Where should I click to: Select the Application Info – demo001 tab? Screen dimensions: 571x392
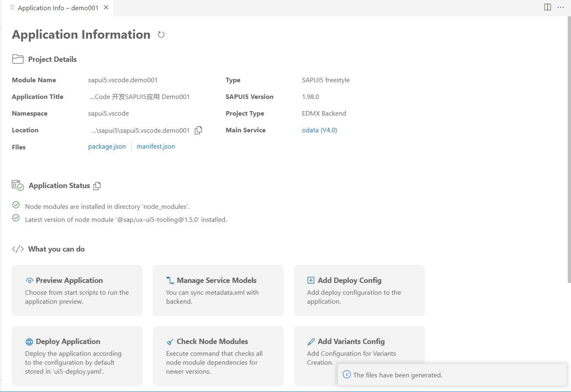pos(58,8)
